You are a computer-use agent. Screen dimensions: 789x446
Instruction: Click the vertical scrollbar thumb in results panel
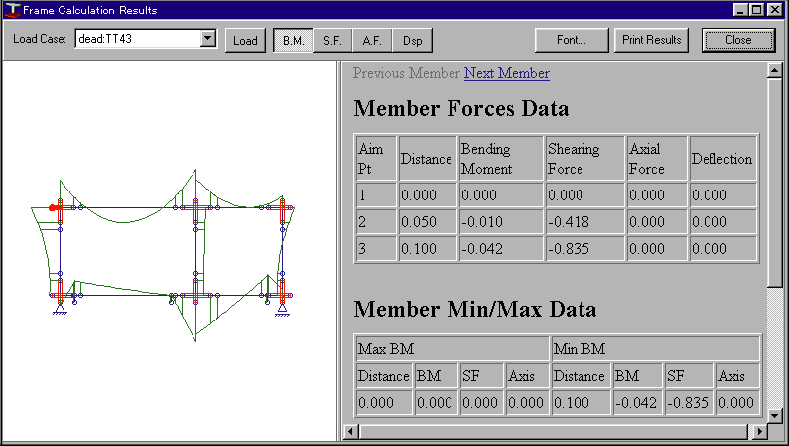pyautogui.click(x=773, y=180)
